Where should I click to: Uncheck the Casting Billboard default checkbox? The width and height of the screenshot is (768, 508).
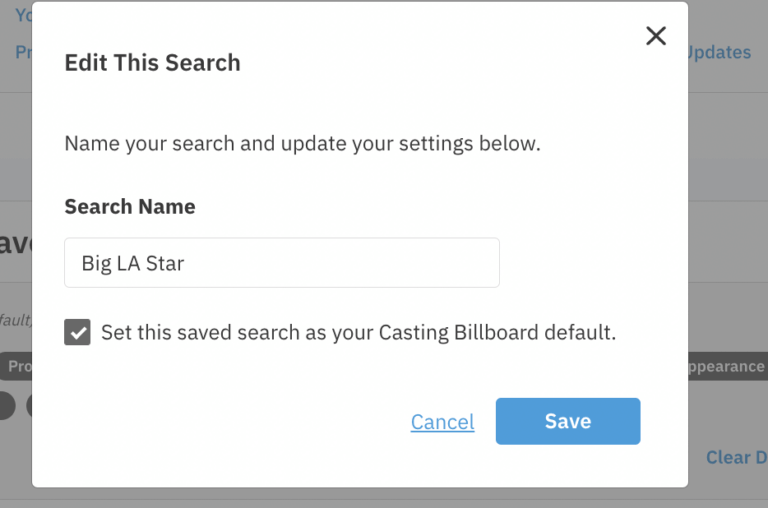pos(77,332)
